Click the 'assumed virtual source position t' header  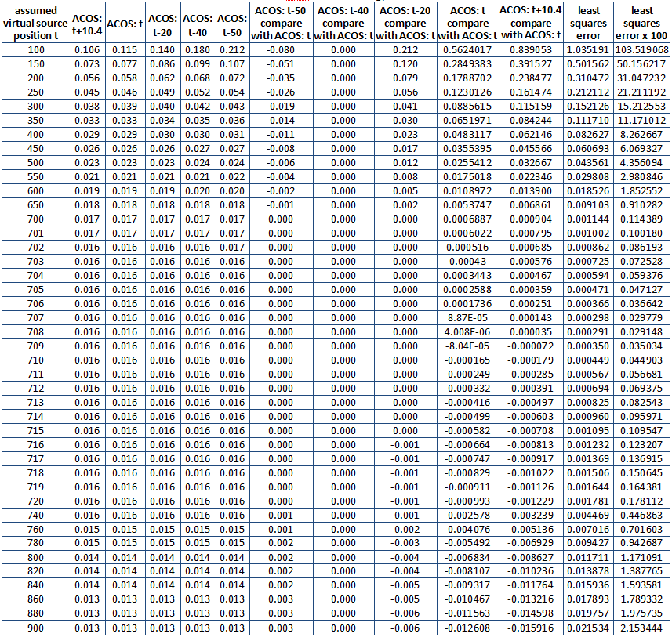coord(35,23)
